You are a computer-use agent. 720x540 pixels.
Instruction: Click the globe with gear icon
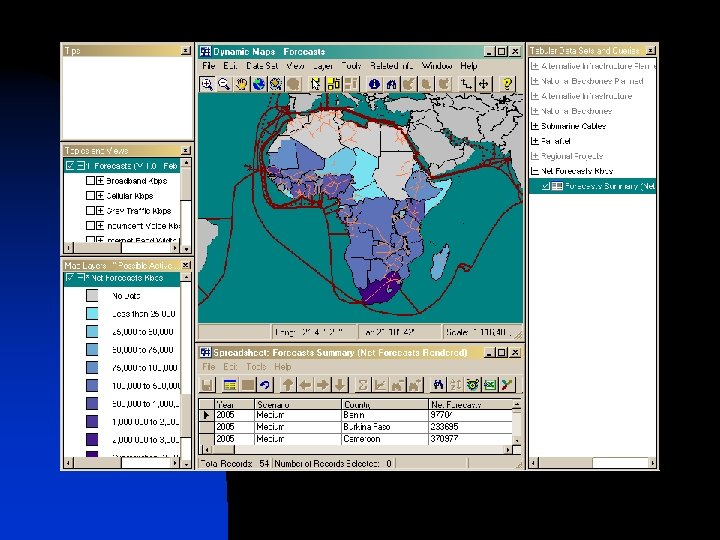coord(276,84)
